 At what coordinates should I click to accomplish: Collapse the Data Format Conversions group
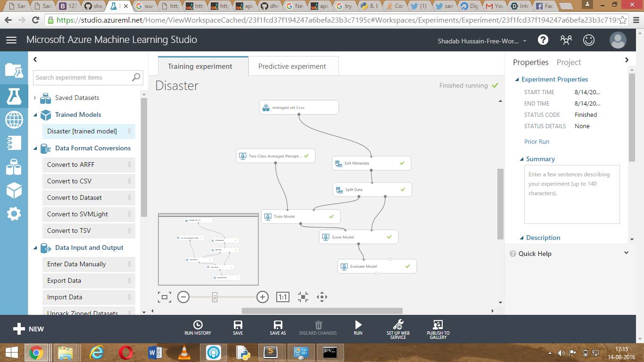(35, 148)
